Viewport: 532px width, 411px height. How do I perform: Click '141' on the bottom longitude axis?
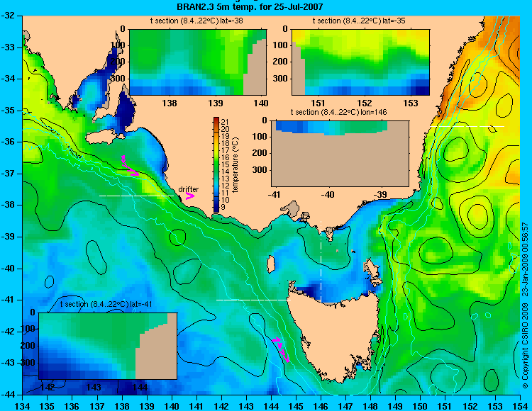click(196, 406)
